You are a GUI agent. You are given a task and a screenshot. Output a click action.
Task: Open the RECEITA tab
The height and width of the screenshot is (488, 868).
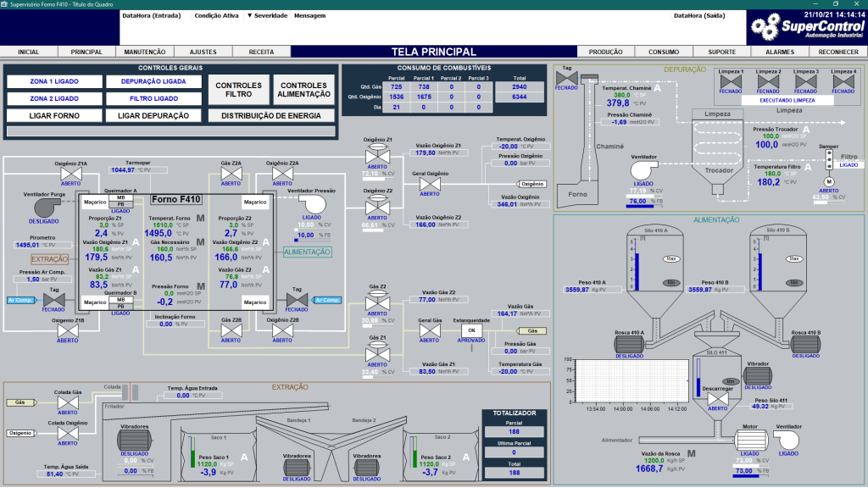261,52
